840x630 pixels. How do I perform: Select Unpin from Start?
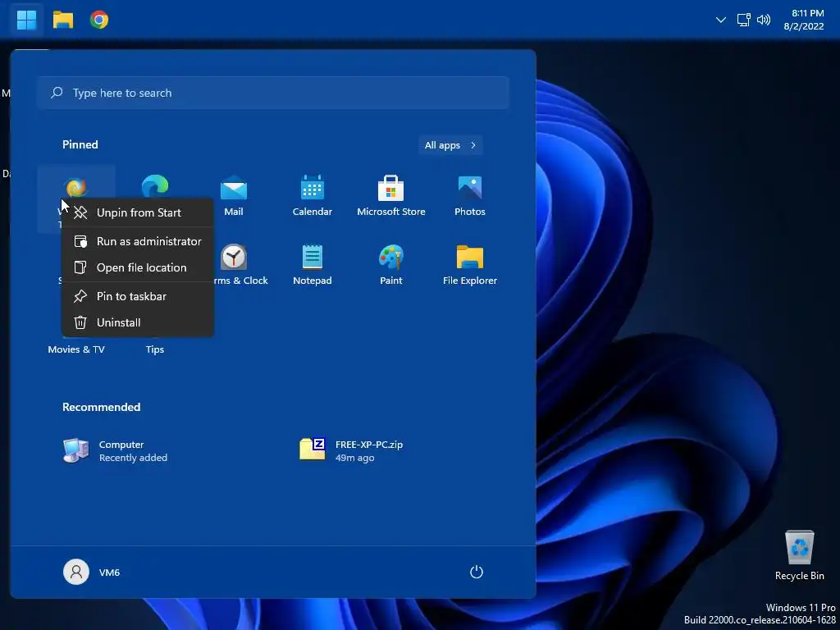pos(138,212)
